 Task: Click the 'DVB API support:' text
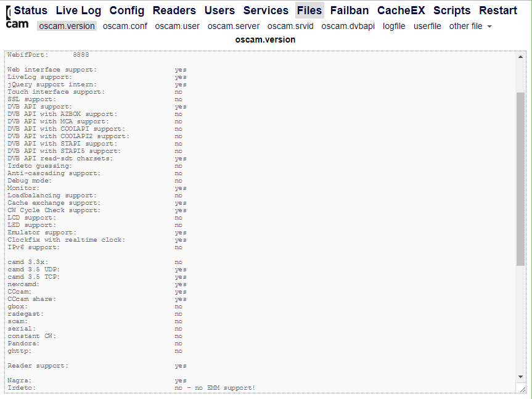click(40, 107)
